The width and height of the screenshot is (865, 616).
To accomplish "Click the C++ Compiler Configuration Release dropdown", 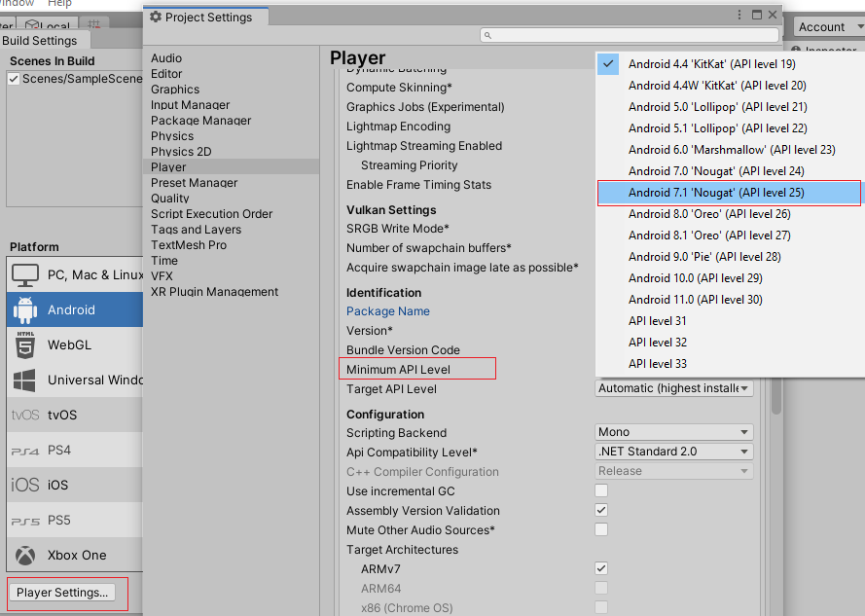I will point(674,471).
